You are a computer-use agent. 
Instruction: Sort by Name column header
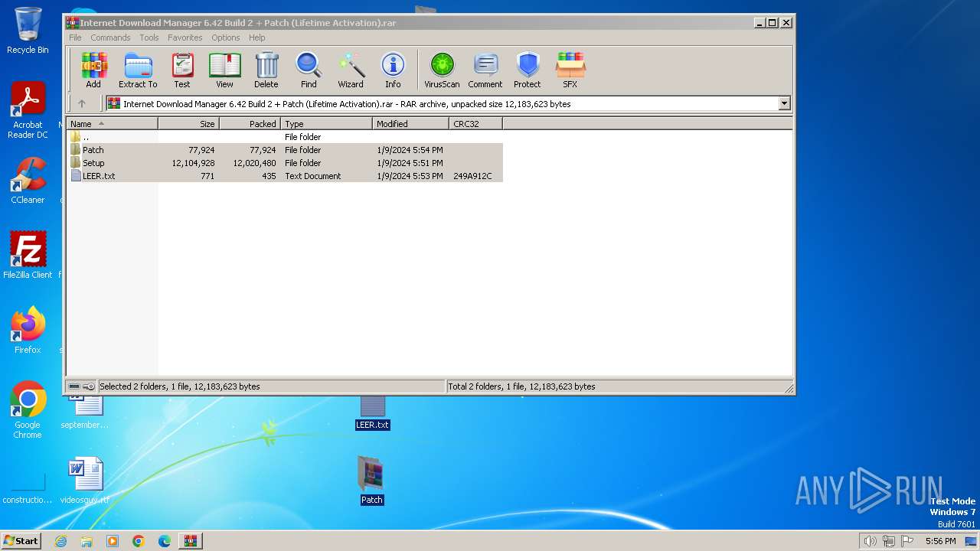click(113, 123)
